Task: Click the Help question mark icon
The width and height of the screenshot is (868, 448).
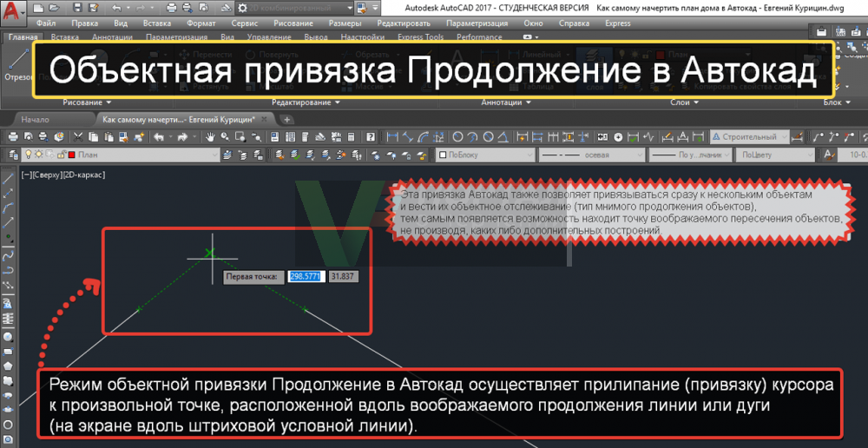Action: tap(371, 137)
